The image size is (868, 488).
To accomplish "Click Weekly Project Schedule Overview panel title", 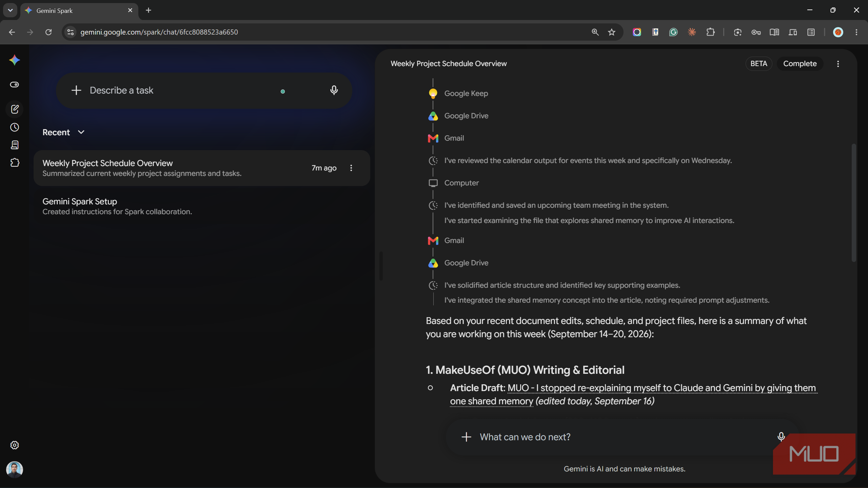I will [449, 64].
